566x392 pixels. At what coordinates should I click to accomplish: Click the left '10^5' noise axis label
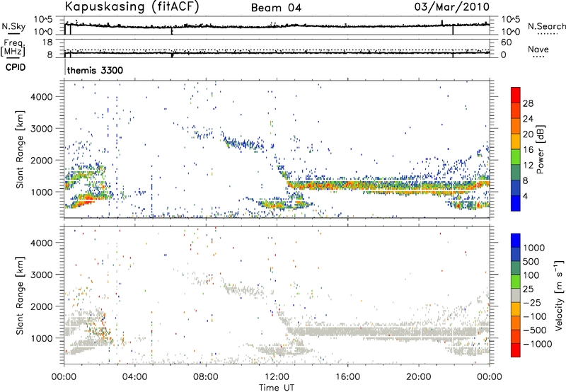43,19
